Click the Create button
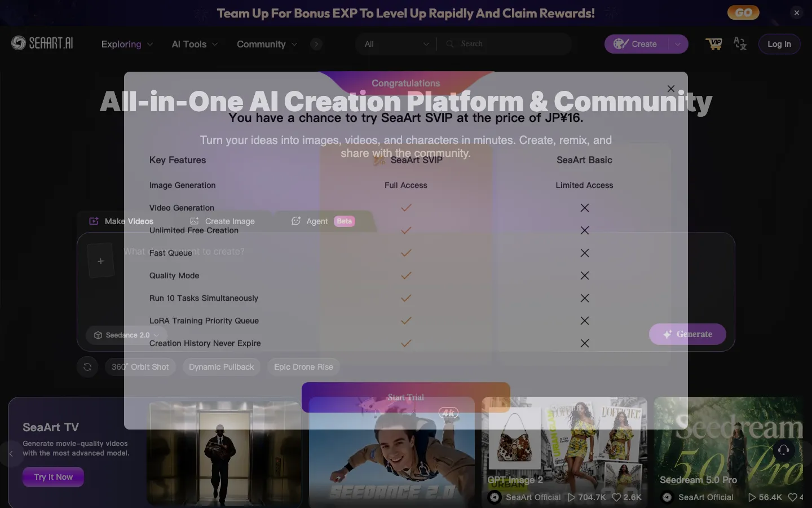 pyautogui.click(x=636, y=44)
